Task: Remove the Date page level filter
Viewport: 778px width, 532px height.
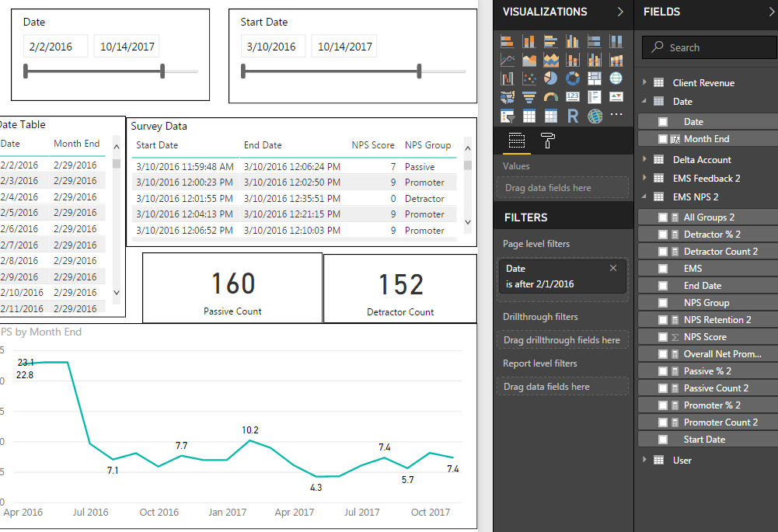Action: pyautogui.click(x=613, y=268)
